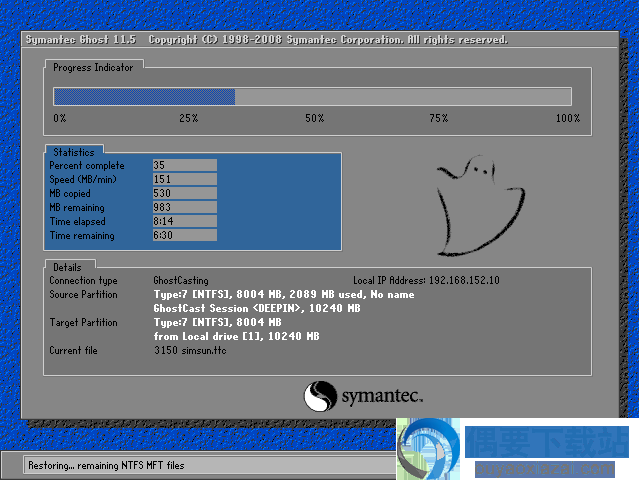
Task: Click the current file "3150 simsun.ttc"
Action: pos(190,350)
